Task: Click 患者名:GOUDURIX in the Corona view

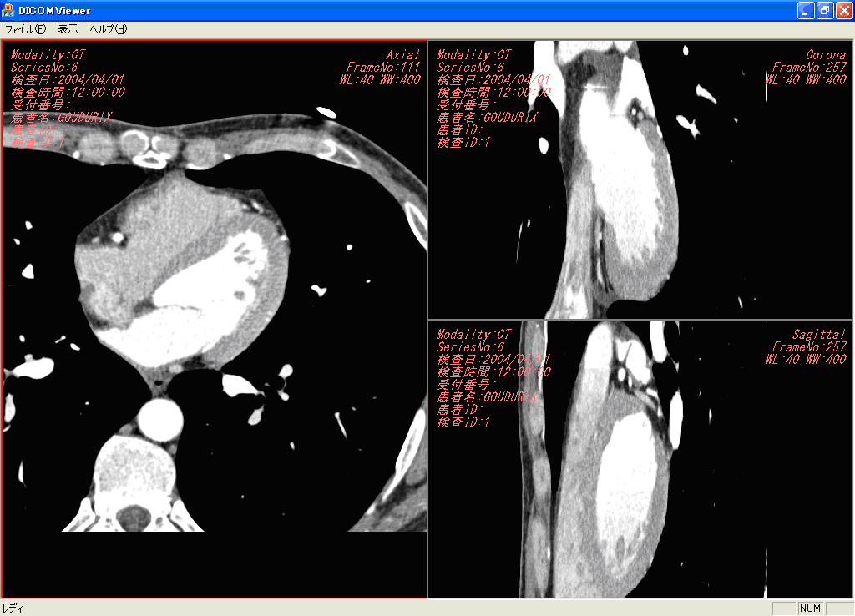Action: coord(487,118)
